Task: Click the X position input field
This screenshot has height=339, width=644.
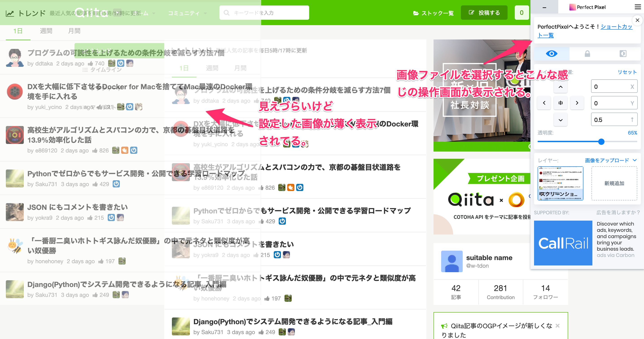Action: 614,87
